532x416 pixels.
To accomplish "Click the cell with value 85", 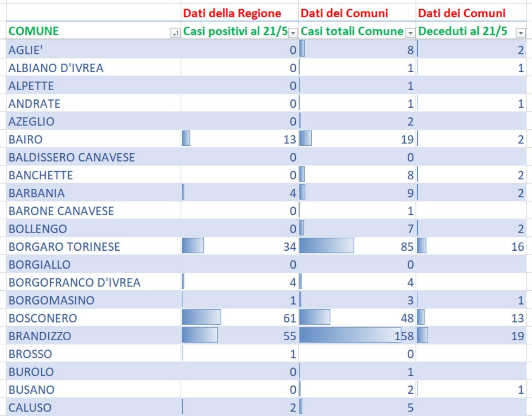I will [x=357, y=247].
